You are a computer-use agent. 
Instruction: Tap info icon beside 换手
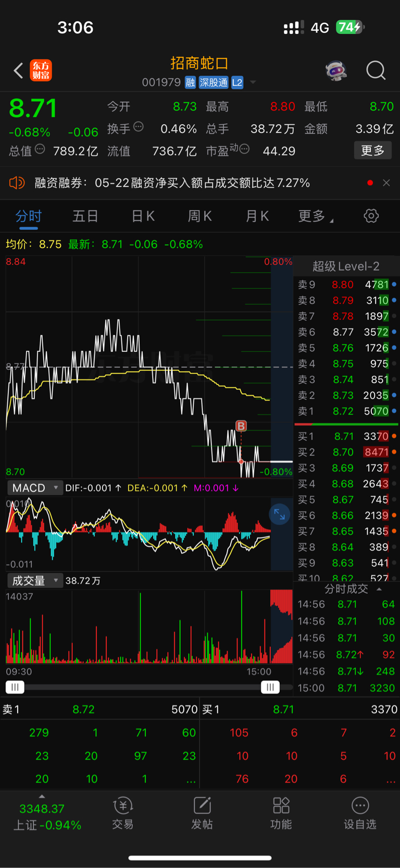pyautogui.click(x=139, y=127)
